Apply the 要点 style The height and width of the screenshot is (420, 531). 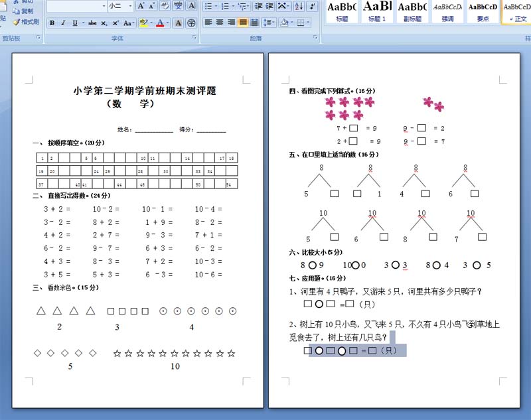click(483, 12)
